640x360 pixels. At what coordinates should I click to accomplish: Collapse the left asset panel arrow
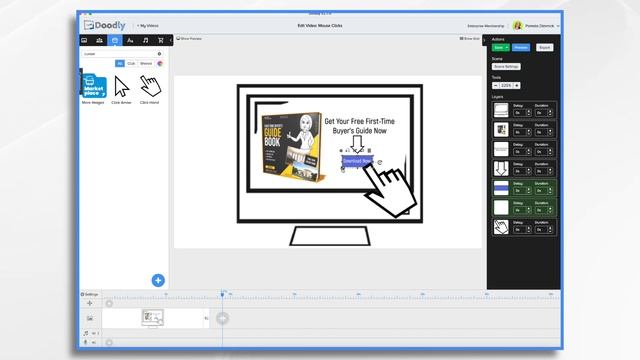(171, 40)
